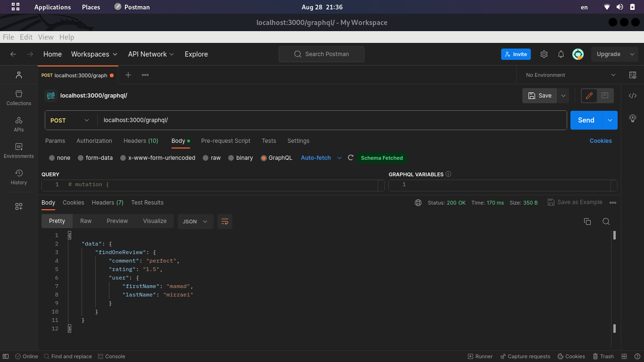The image size is (644, 362).
Task: Click the request URL field
Action: 332,120
